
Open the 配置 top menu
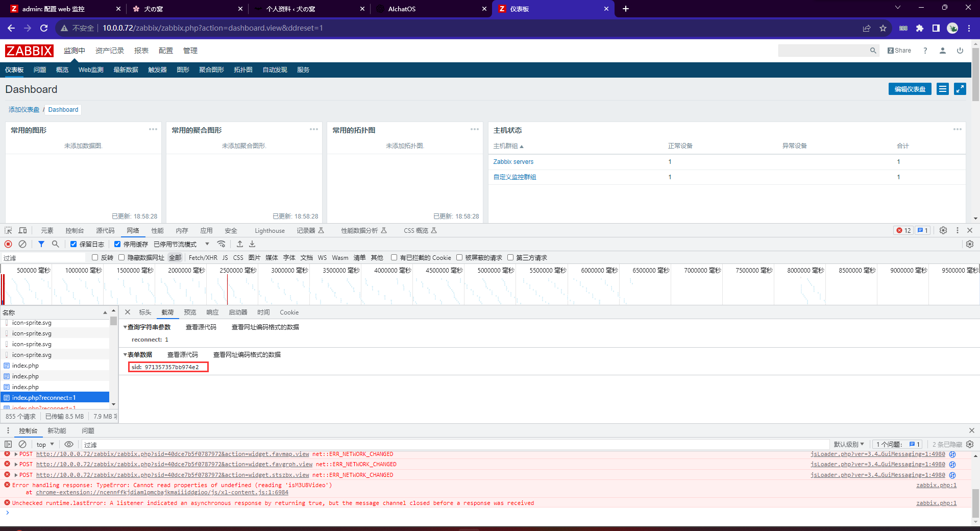tap(166, 51)
